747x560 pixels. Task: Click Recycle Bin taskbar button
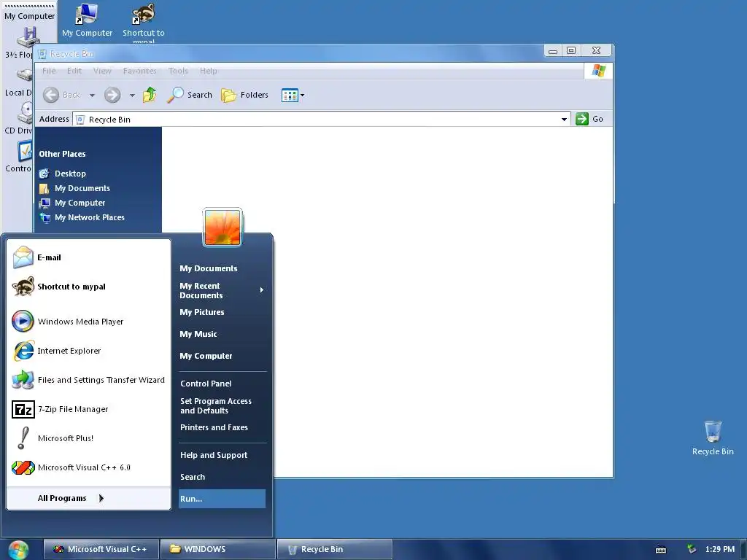[334, 549]
